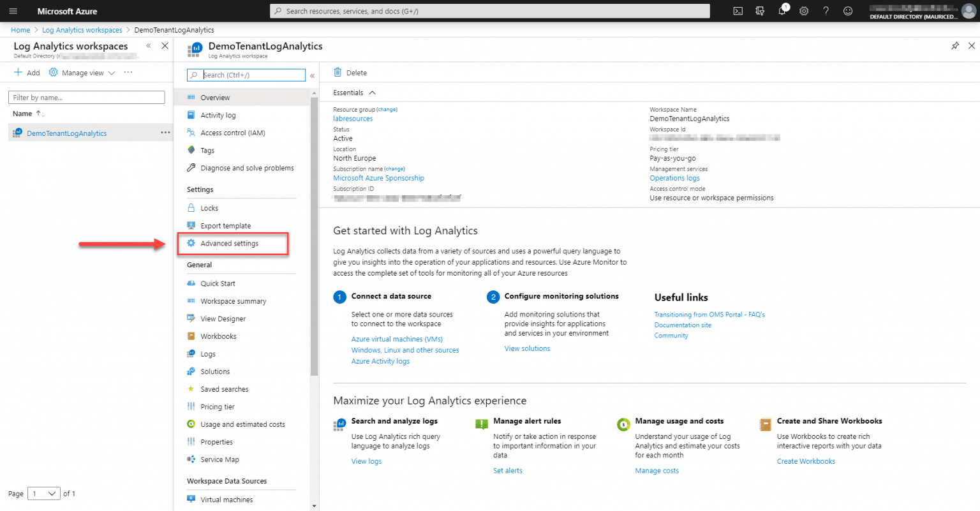The image size is (980, 511).
Task: Open the Activity log blade
Action: click(x=218, y=115)
